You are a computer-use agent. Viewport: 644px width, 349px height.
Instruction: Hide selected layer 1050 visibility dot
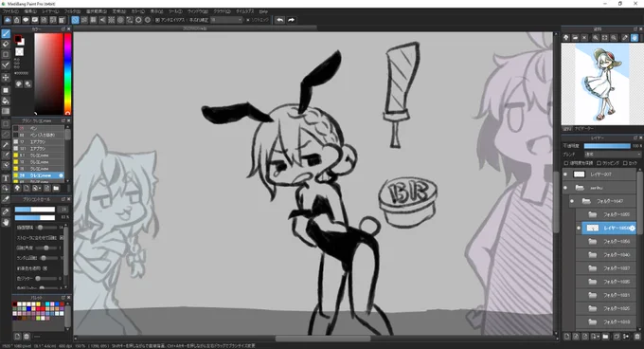tap(579, 229)
